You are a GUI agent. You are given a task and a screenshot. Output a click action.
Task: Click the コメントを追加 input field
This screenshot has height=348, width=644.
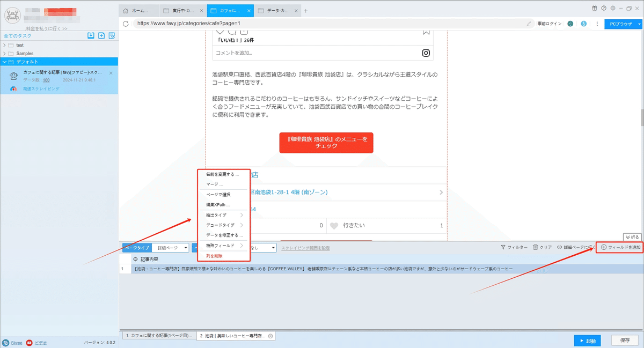pyautogui.click(x=317, y=53)
